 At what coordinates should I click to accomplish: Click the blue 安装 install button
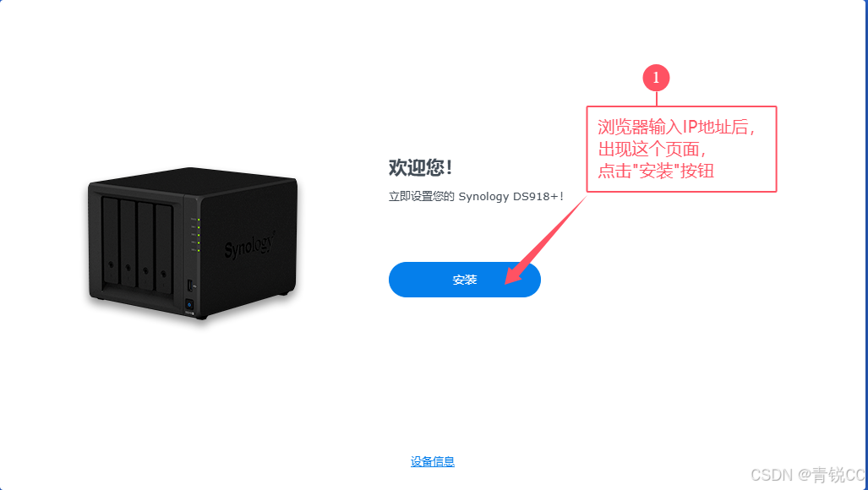(x=465, y=280)
